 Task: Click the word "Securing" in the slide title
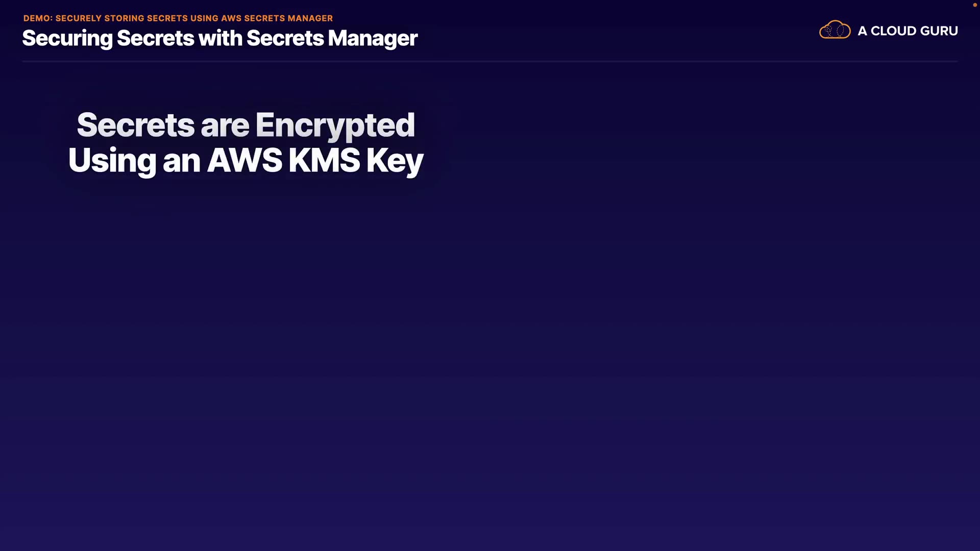click(x=67, y=39)
